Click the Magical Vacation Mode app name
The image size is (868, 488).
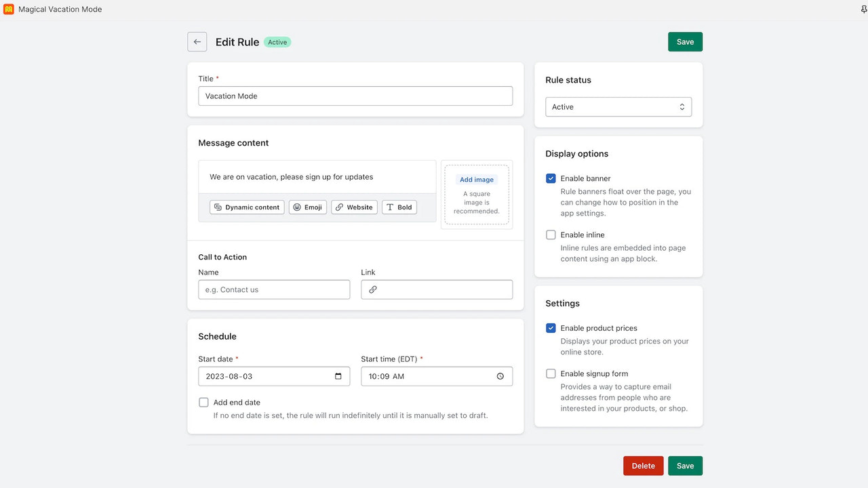click(x=59, y=9)
